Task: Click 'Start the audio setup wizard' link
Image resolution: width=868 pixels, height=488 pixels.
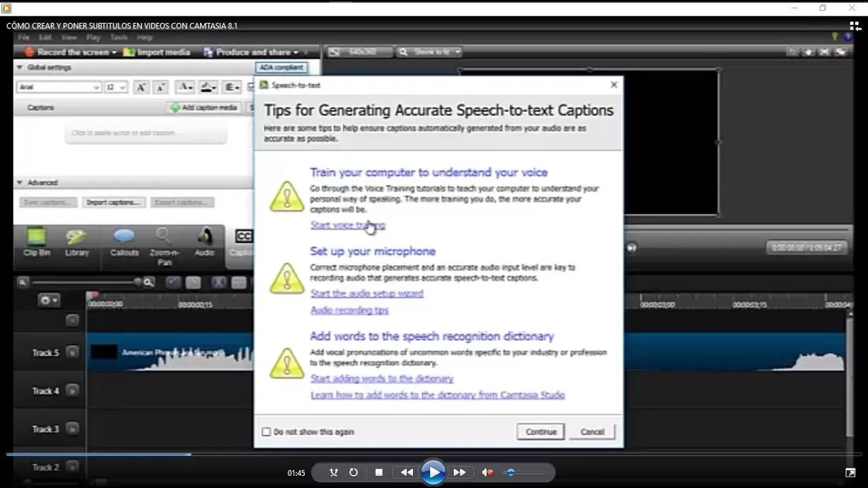Action: (367, 293)
